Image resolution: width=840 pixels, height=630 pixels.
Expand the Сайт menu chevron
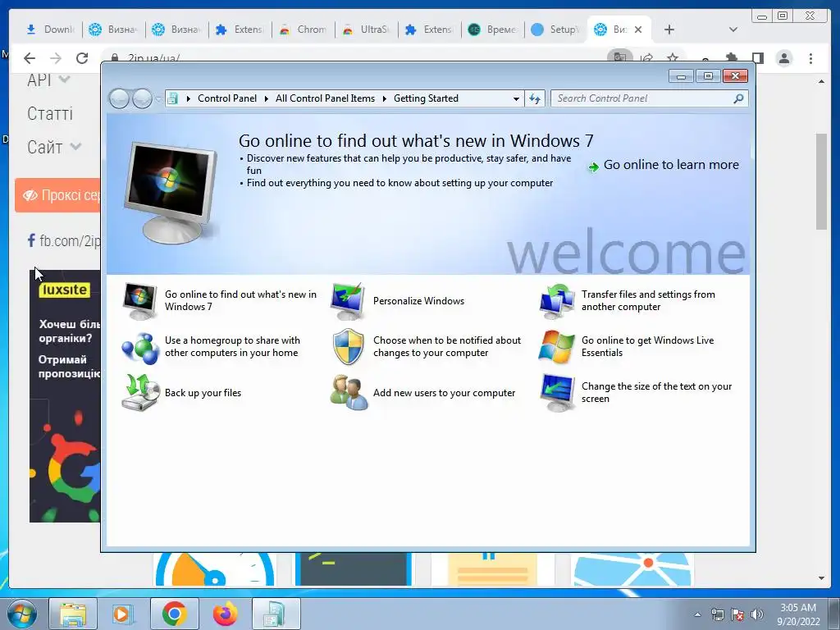pyautogui.click(x=75, y=146)
